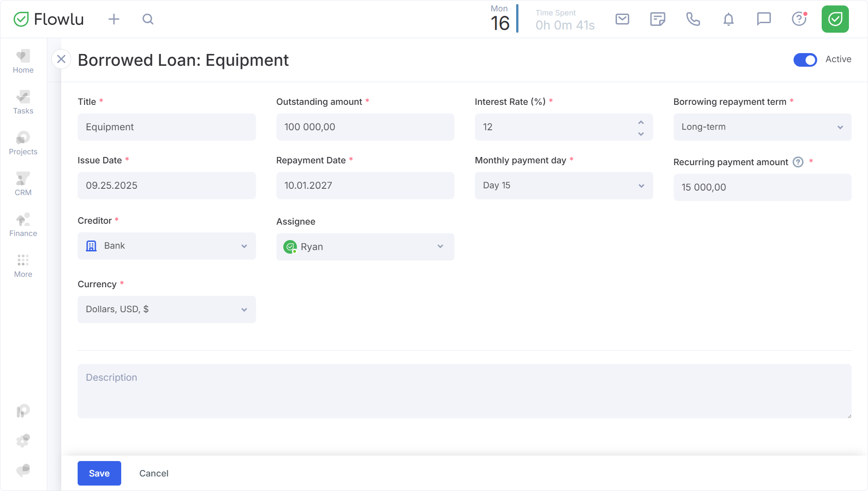Click the phone call icon

693,19
